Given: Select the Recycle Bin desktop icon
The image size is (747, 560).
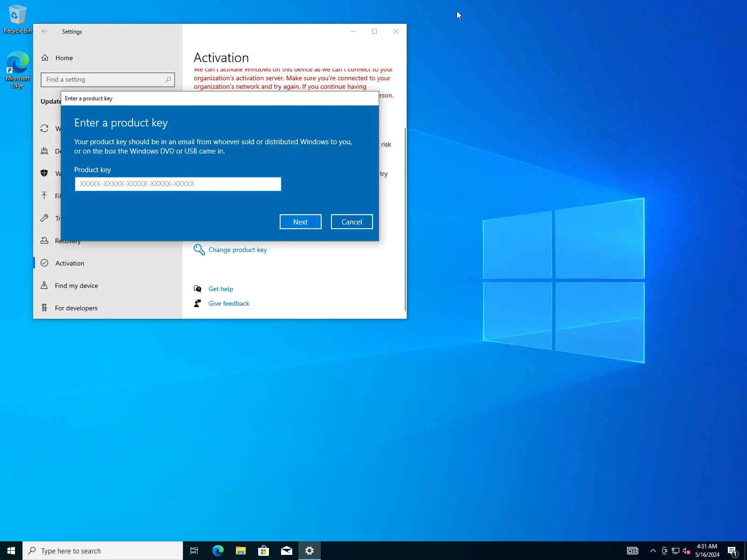Looking at the screenshot, I should point(17,19).
